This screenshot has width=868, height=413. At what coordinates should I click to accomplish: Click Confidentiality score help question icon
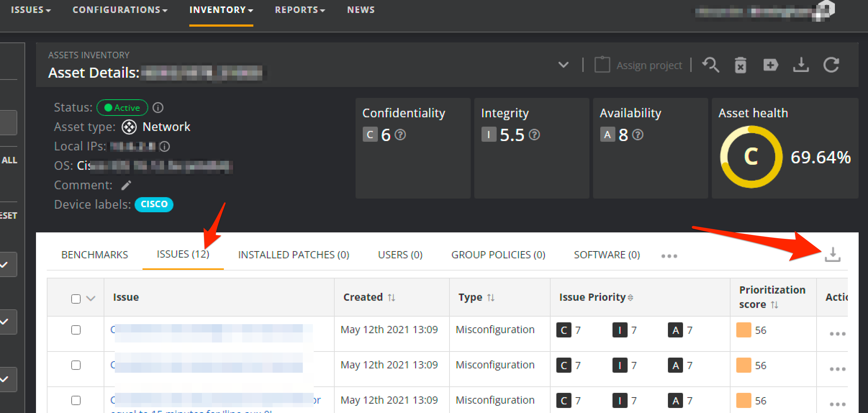pos(400,135)
